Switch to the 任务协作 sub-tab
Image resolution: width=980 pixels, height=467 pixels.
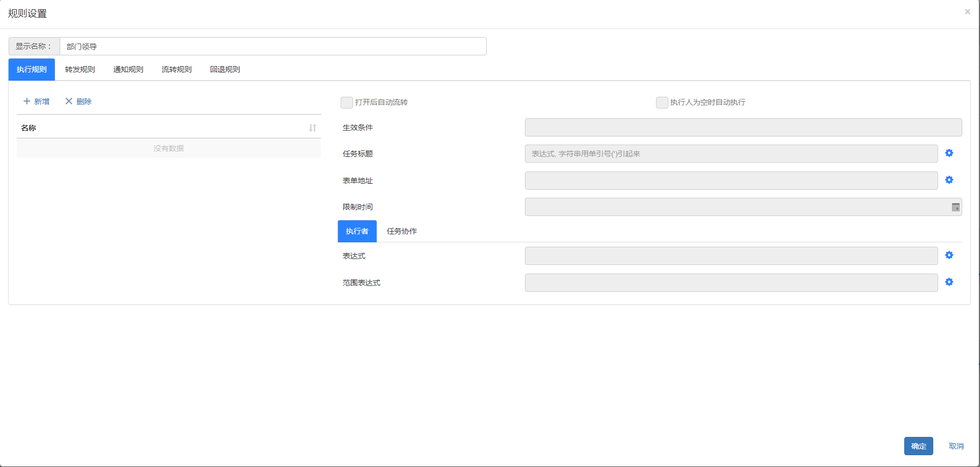[x=401, y=231]
